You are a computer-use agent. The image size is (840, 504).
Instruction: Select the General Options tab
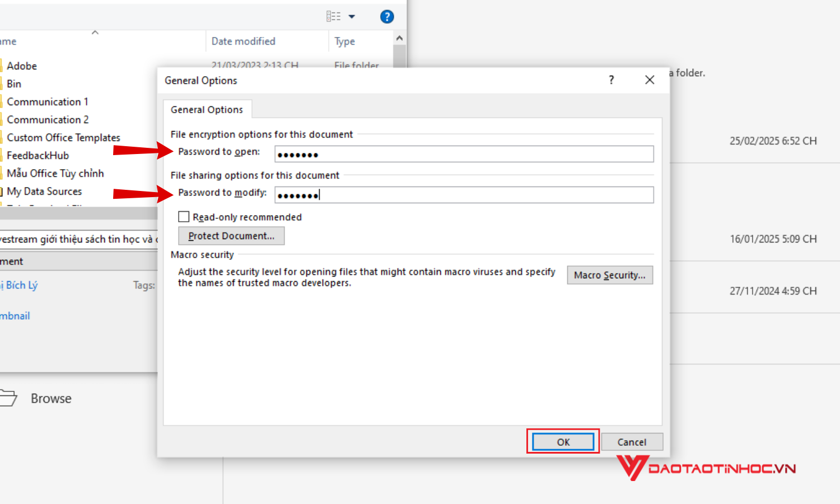(x=207, y=110)
